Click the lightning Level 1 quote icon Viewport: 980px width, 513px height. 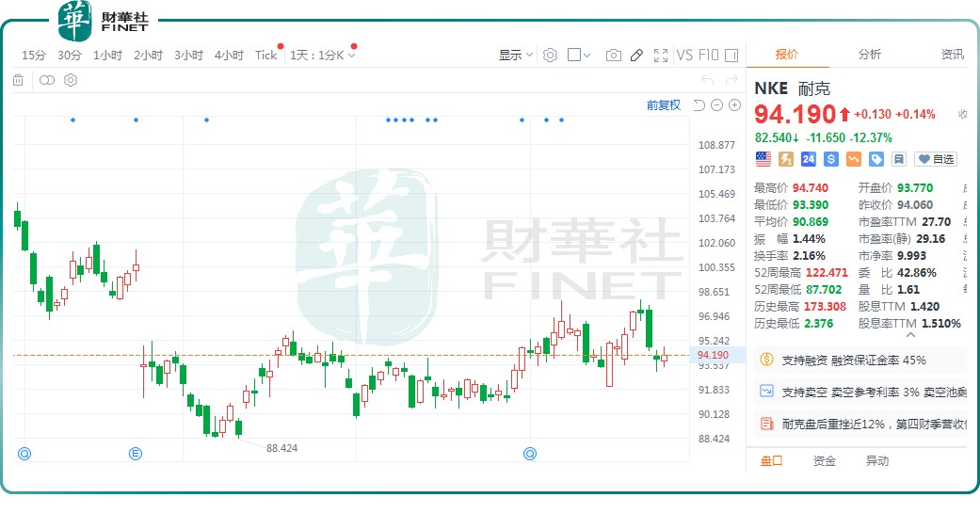click(x=786, y=159)
